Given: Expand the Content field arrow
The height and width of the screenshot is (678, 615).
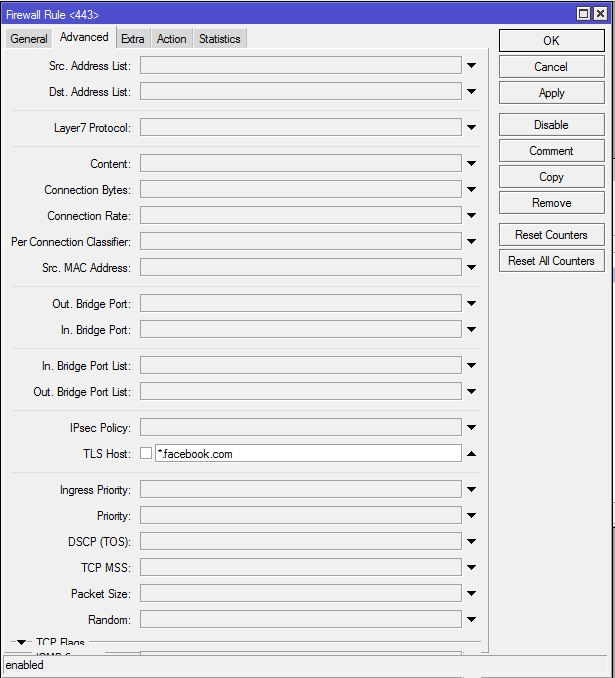Looking at the screenshot, I should [x=471, y=164].
